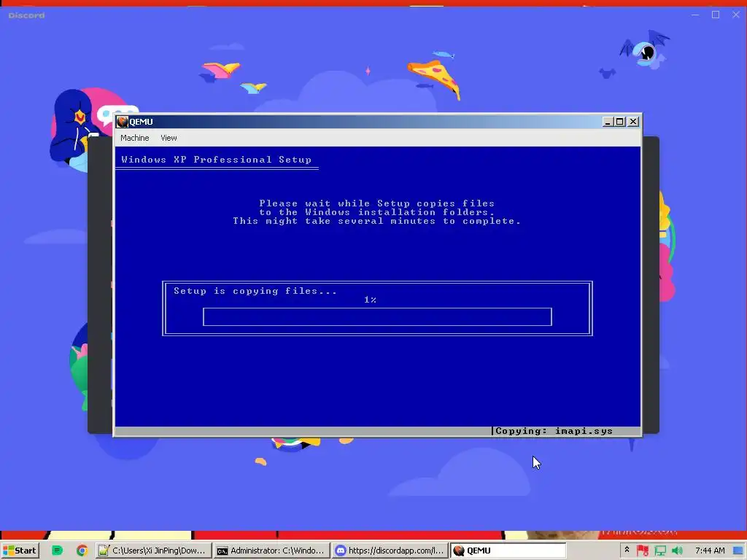
Task: Minimize the Discord window
Action: pos(695,15)
